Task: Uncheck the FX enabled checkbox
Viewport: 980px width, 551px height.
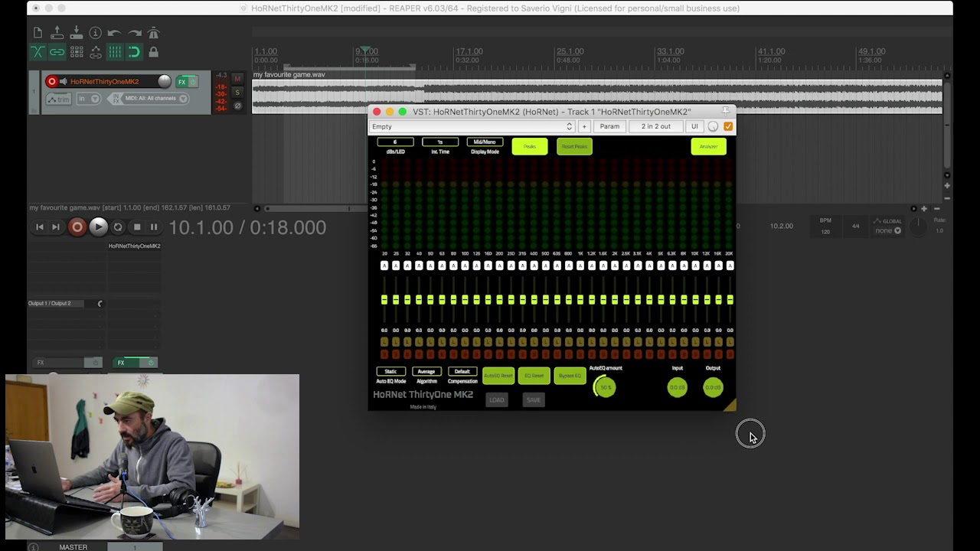Action: [x=728, y=126]
